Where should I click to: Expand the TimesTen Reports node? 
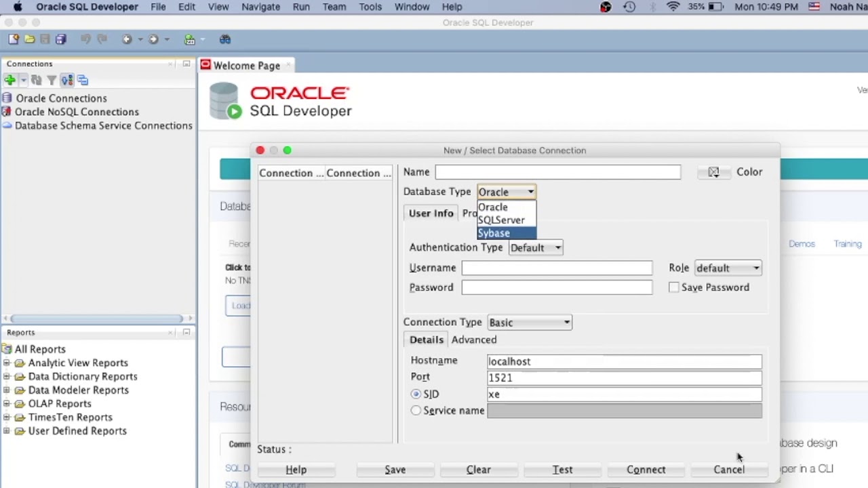click(7, 418)
